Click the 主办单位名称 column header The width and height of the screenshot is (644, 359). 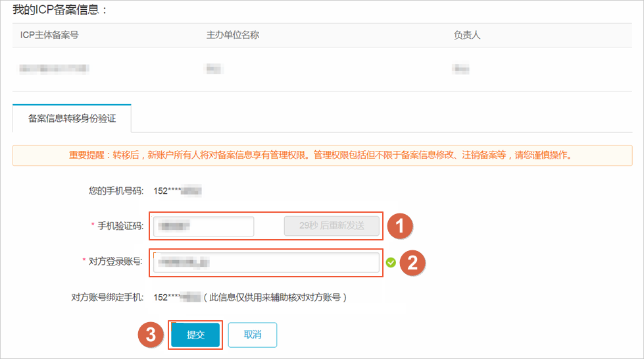[232, 35]
